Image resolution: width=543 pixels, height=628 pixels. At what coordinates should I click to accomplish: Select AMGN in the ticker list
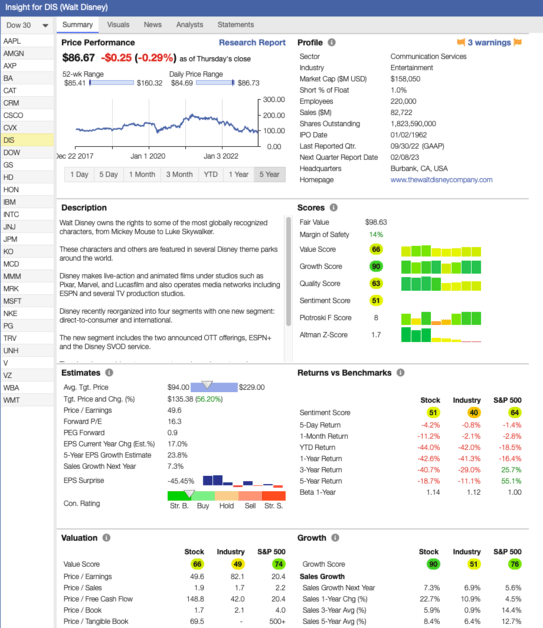pos(27,53)
